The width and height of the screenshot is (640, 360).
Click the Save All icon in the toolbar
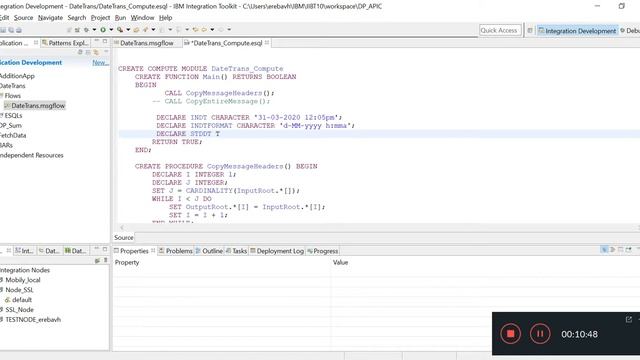point(11,30)
